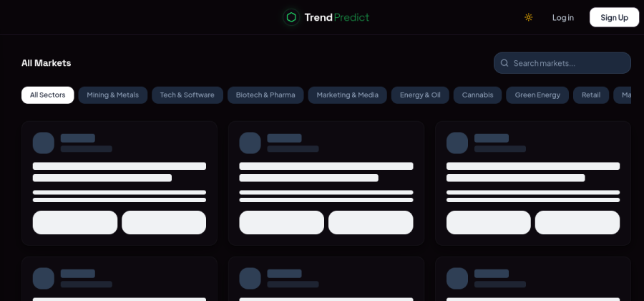The image size is (644, 301).
Task: Click the TrendPredict hexagon logo icon
Action: pyautogui.click(x=291, y=17)
